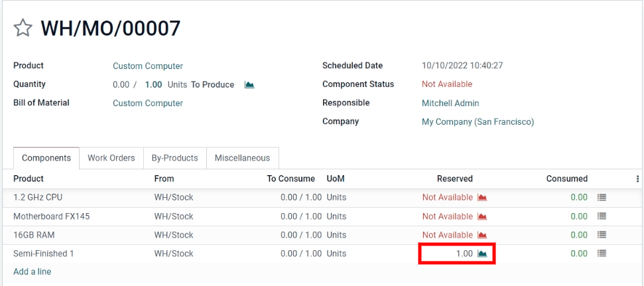Click the quantity to produce 1.00 field
This screenshot has width=644, height=286.
(153, 85)
